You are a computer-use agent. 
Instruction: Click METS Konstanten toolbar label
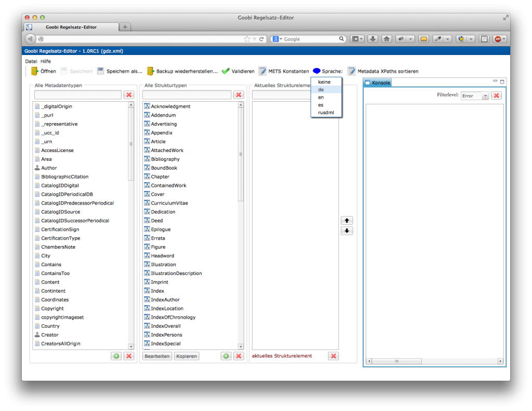pos(289,71)
